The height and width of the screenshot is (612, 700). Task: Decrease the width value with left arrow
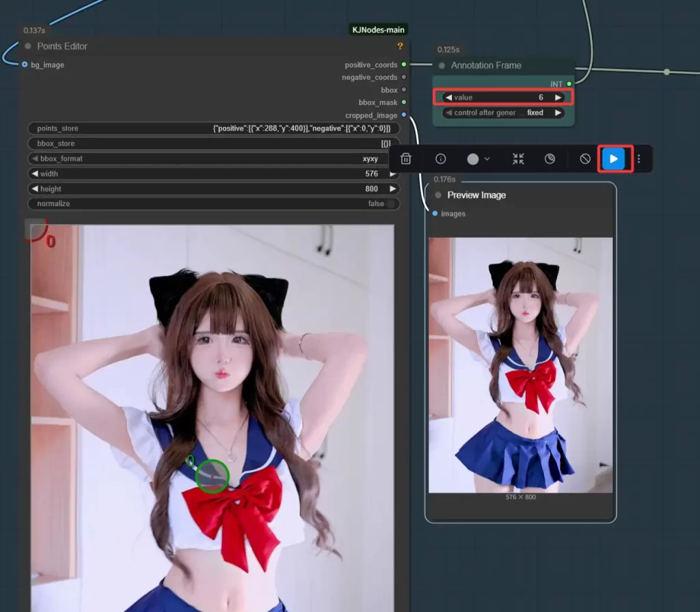point(35,173)
